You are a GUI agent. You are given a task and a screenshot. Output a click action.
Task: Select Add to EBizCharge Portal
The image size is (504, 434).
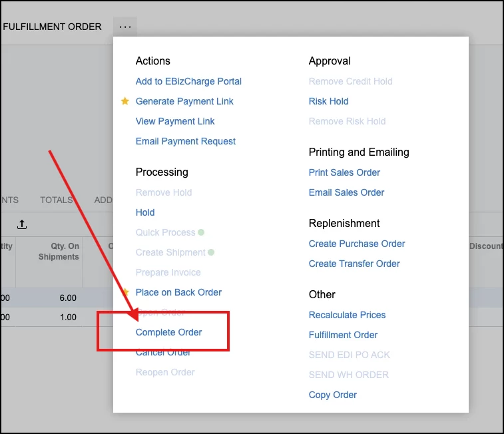(x=188, y=81)
